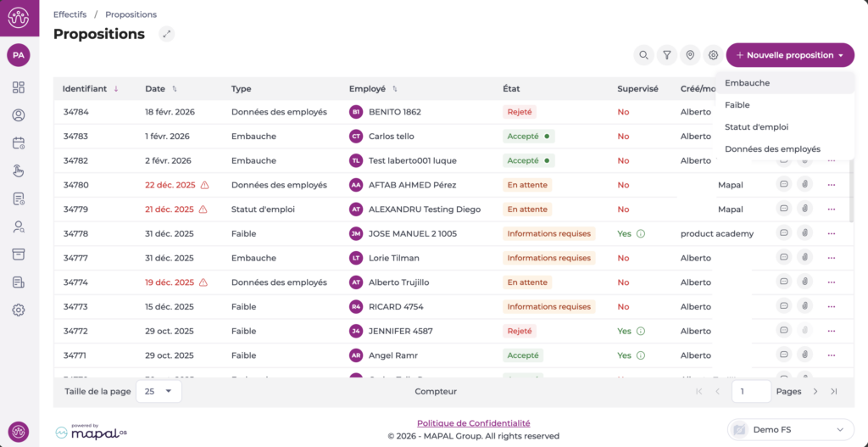Click the page number input field
The height and width of the screenshot is (447, 868).
click(x=751, y=391)
